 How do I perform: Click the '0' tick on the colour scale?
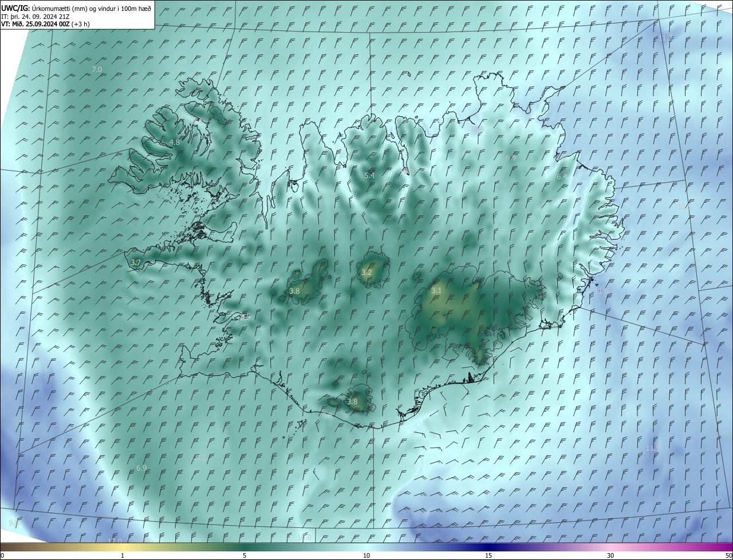tap(2, 555)
